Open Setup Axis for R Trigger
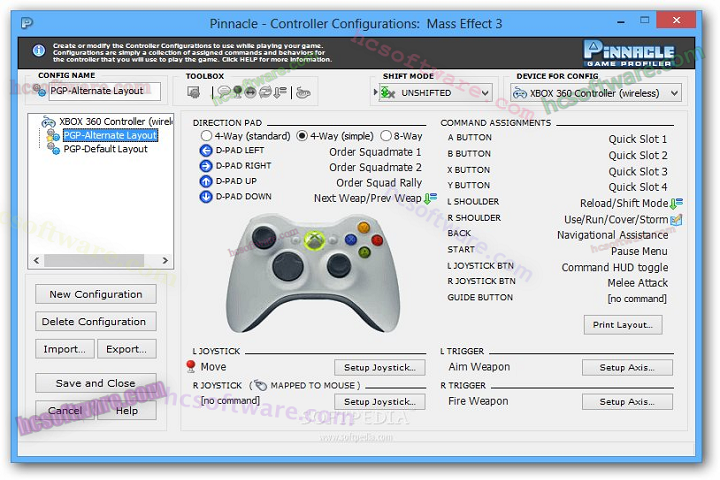720x480 pixels. pyautogui.click(x=627, y=401)
